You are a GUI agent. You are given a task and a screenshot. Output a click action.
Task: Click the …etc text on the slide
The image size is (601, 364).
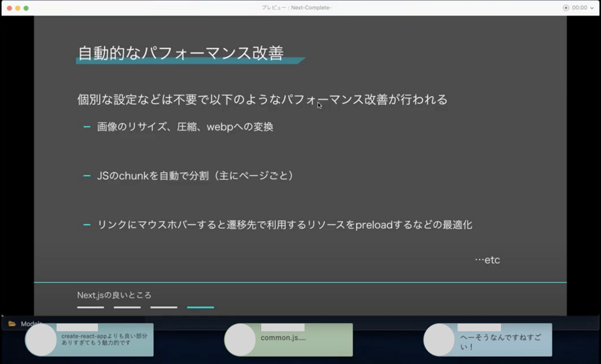click(x=487, y=260)
